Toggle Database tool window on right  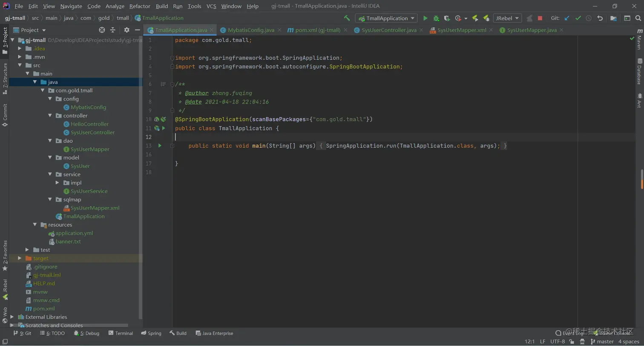pyautogui.click(x=639, y=72)
